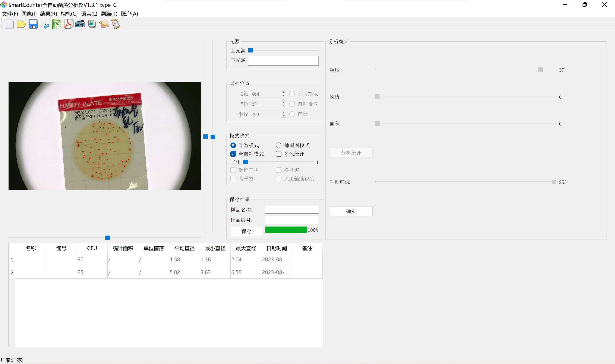615x364 pixels.
Task: Increase 半径 value with up arrow
Action: tap(284, 113)
